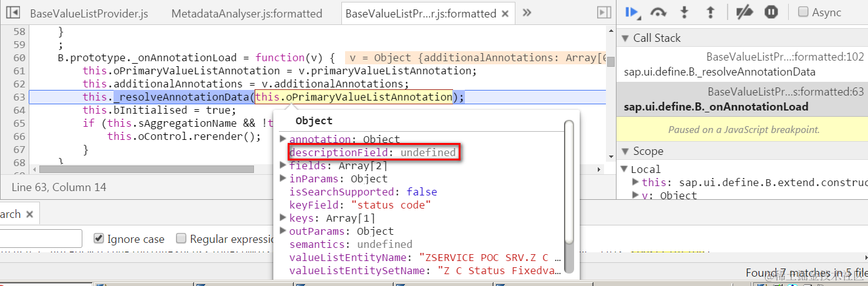868x286 pixels.
Task: Click the Line 63, Column 14 status
Action: pos(59,187)
